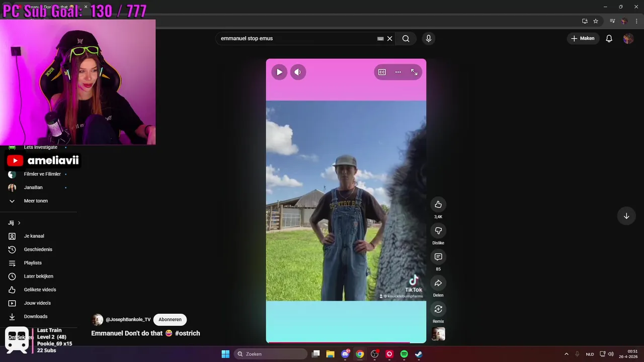
Task: Play the Shorts video
Action: coord(279,72)
